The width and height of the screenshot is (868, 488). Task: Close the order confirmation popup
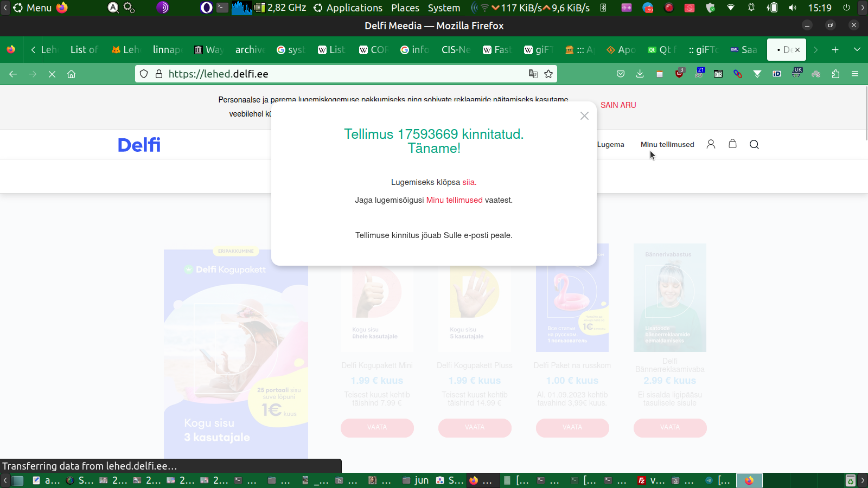[584, 115]
